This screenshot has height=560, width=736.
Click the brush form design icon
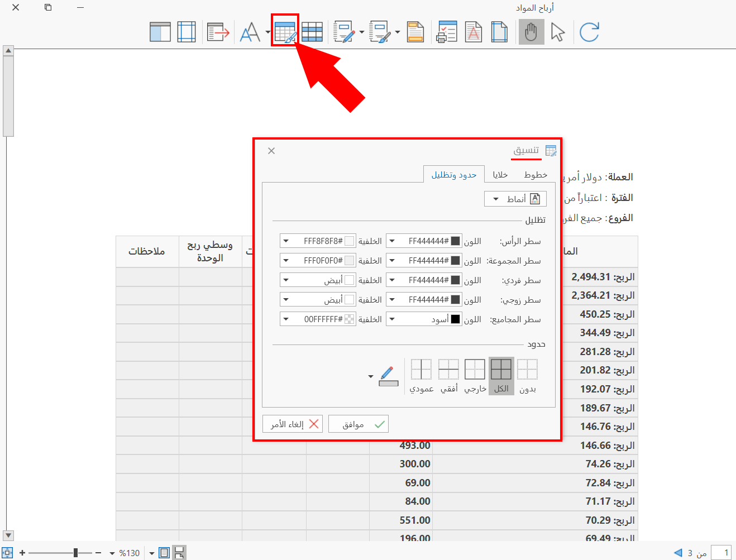380,32
